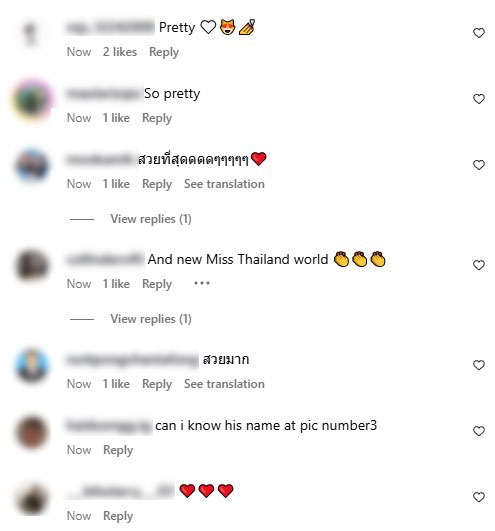
Task: Reply to the "Pretty" comment
Action: 164,52
